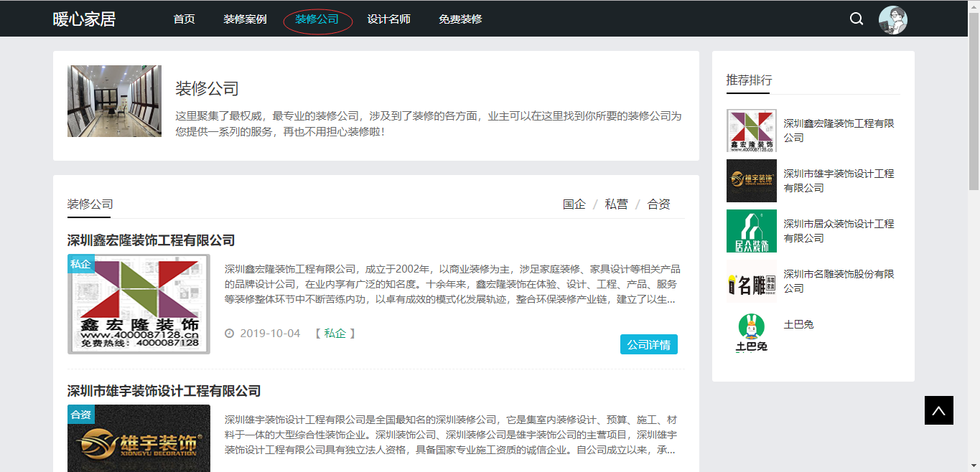This screenshot has height=472, width=980.
Task: Click the 鑫宏隆装饰 logo thumbnail in the list
Action: point(139,304)
